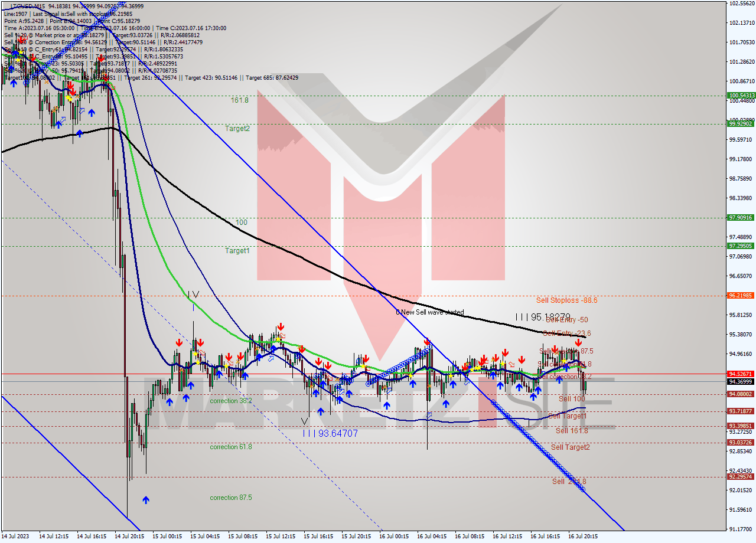756x543 pixels.
Task: Select the 'Sell 100' label
Action: click(x=572, y=399)
